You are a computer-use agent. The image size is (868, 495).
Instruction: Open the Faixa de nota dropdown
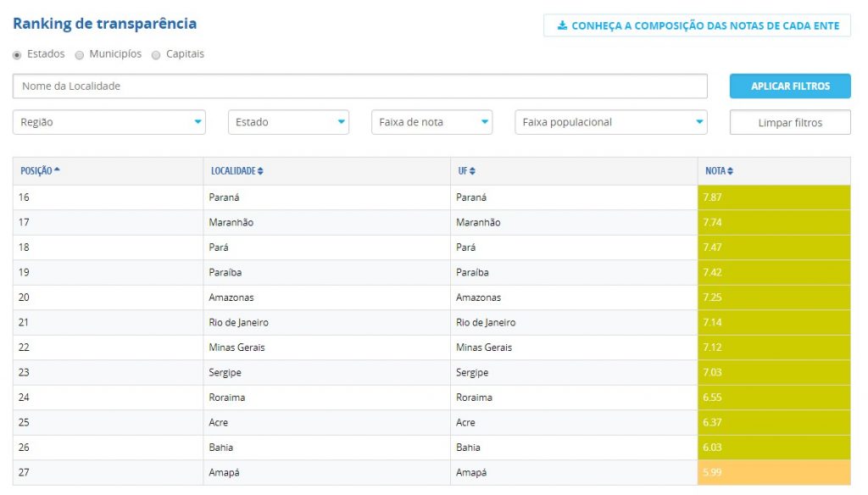point(431,122)
